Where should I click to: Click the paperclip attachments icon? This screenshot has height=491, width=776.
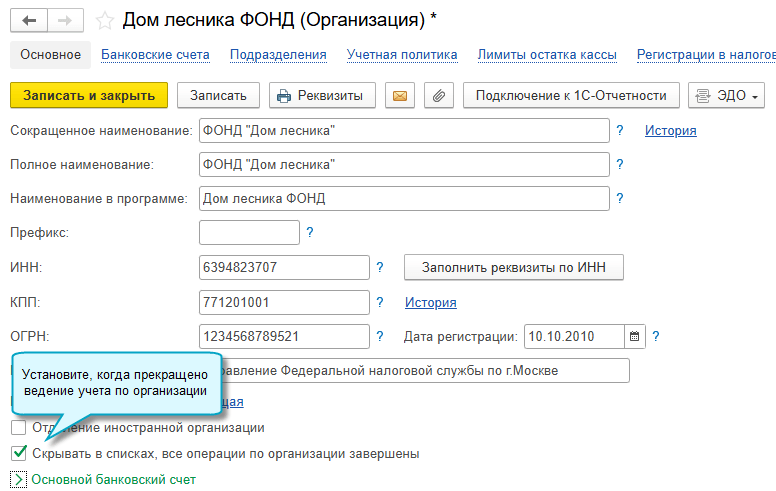point(437,96)
